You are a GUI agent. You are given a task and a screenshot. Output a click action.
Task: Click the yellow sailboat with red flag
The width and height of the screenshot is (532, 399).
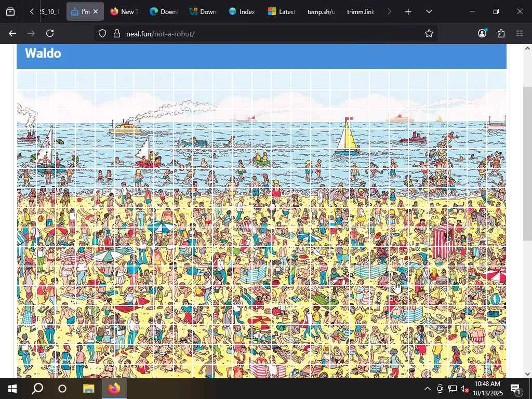348,136
